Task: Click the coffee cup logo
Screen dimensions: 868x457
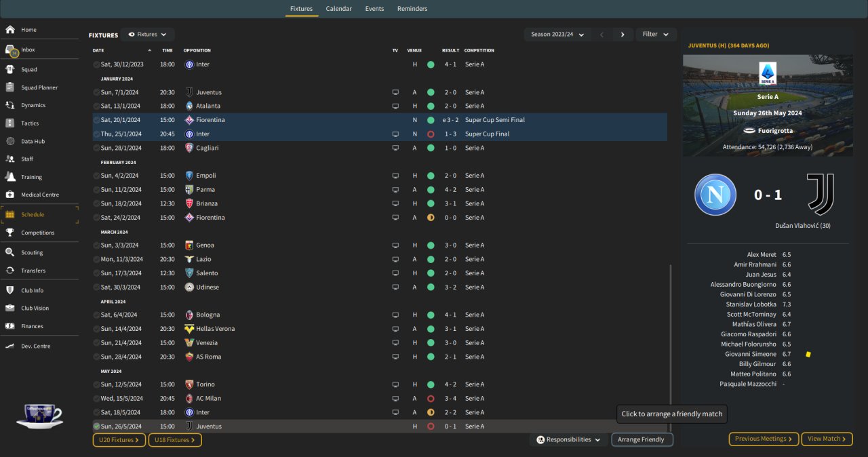Action: tap(39, 415)
